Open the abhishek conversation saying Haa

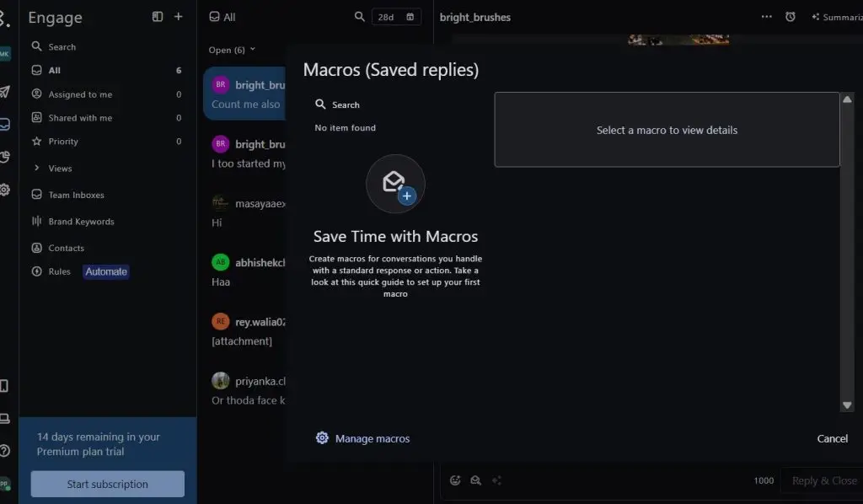pos(244,272)
